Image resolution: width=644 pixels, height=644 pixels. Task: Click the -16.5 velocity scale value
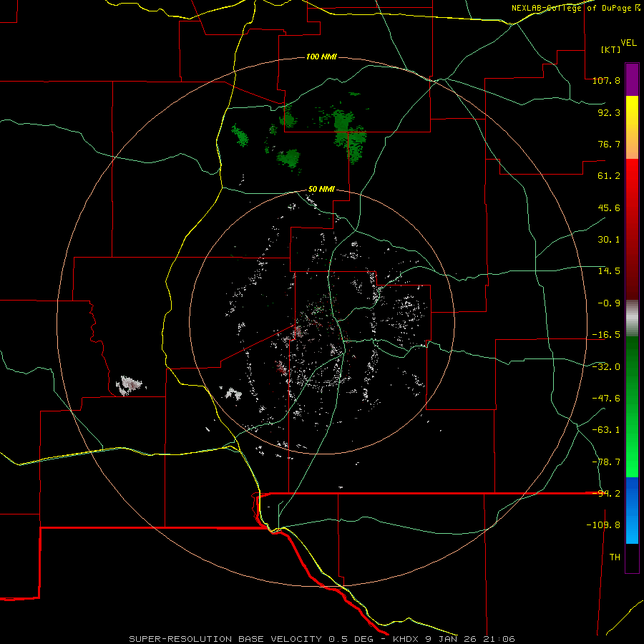(x=606, y=335)
